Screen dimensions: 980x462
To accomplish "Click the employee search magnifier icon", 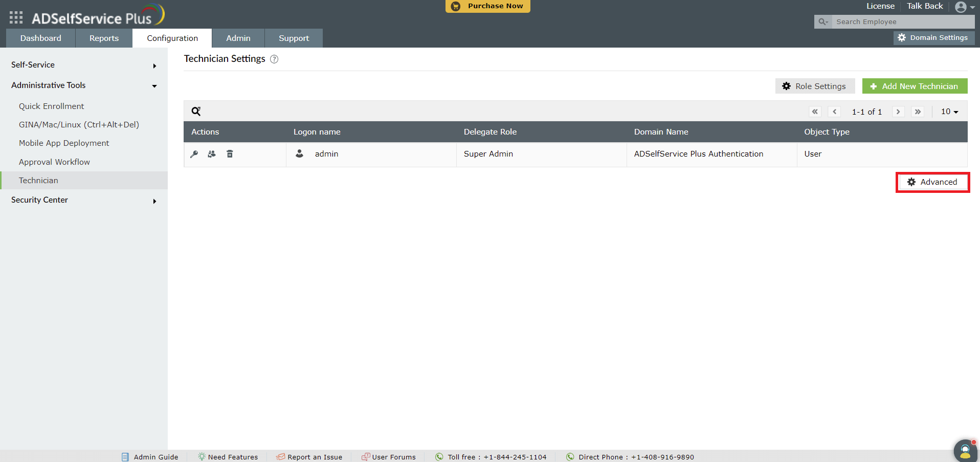I will click(x=823, y=22).
